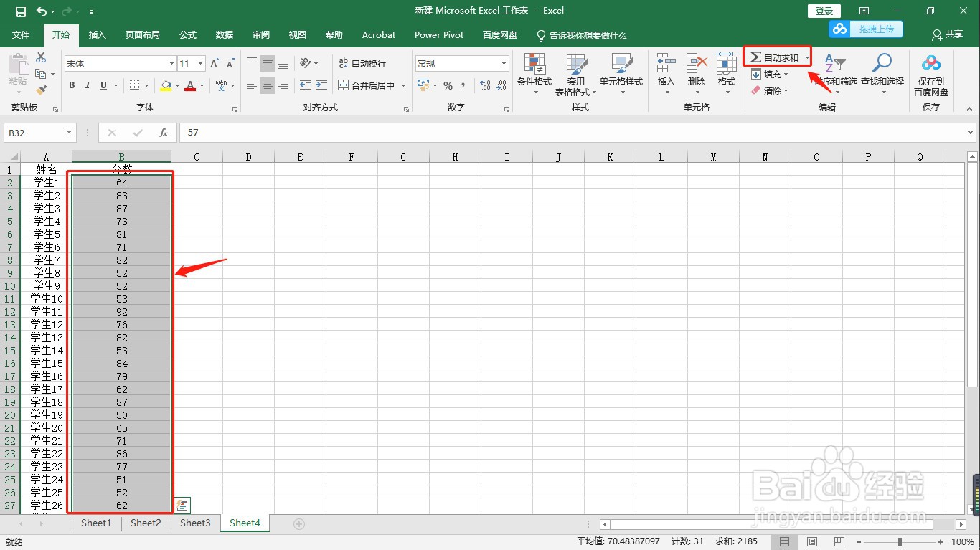Toggle Bold formatting
This screenshot has width=980, height=550.
72,85
